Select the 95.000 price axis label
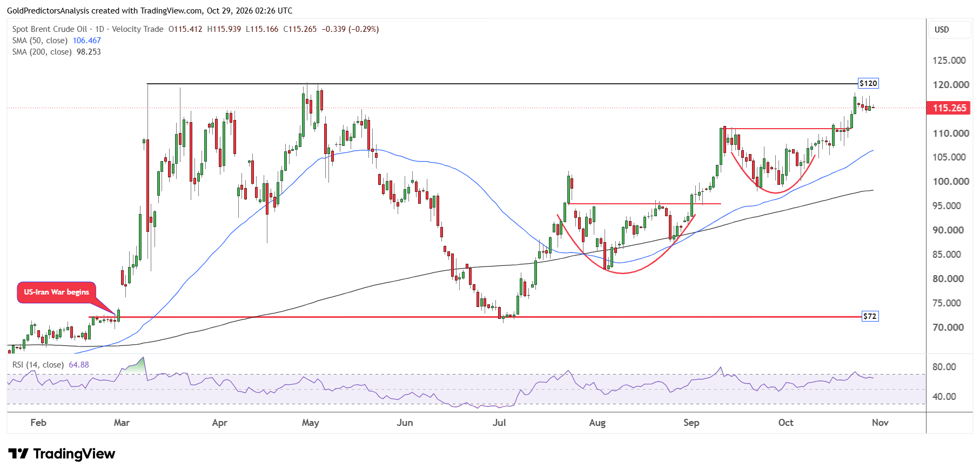Screen dimensions: 980x474 tap(947, 206)
